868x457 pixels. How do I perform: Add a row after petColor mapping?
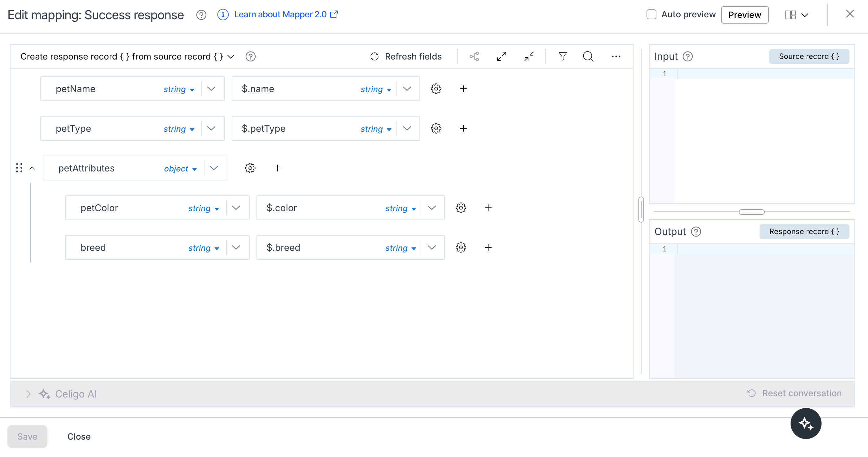click(488, 208)
